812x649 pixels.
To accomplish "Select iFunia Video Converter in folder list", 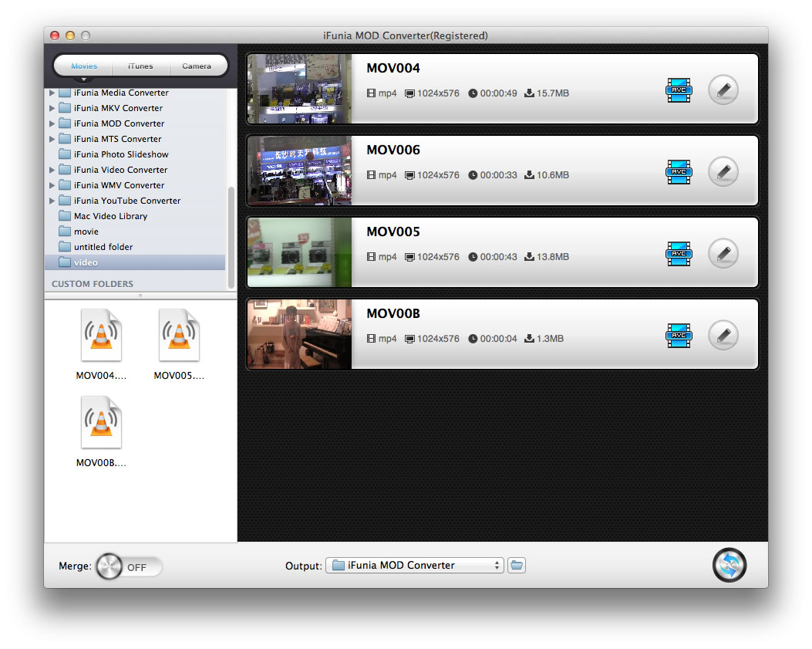I will tap(135, 170).
